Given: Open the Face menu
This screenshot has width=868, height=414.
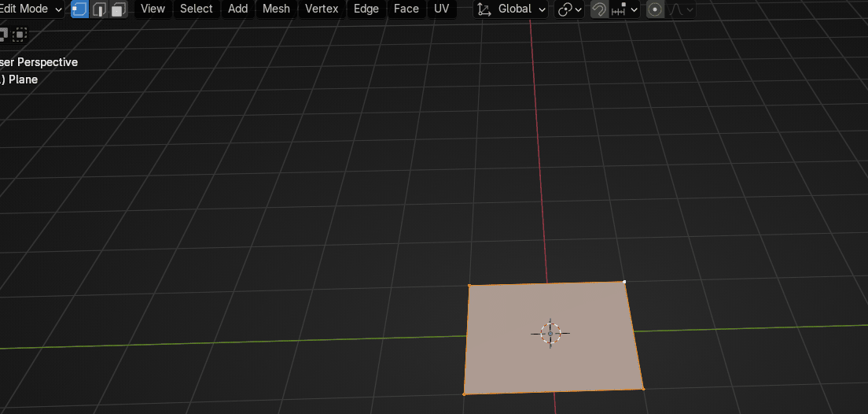Looking at the screenshot, I should tap(406, 9).
